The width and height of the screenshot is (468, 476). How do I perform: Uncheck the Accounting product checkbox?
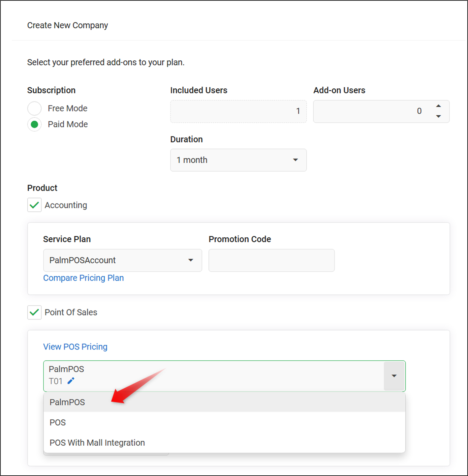[x=34, y=205]
